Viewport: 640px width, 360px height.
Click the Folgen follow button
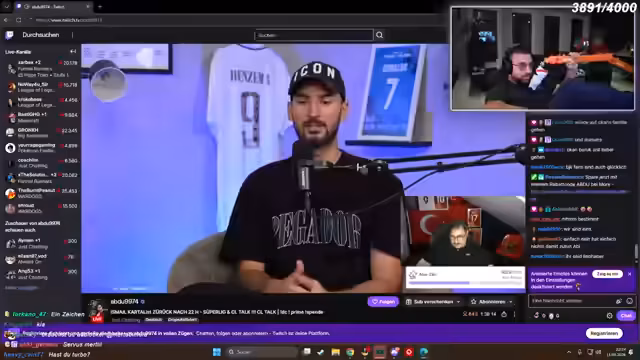click(x=383, y=302)
